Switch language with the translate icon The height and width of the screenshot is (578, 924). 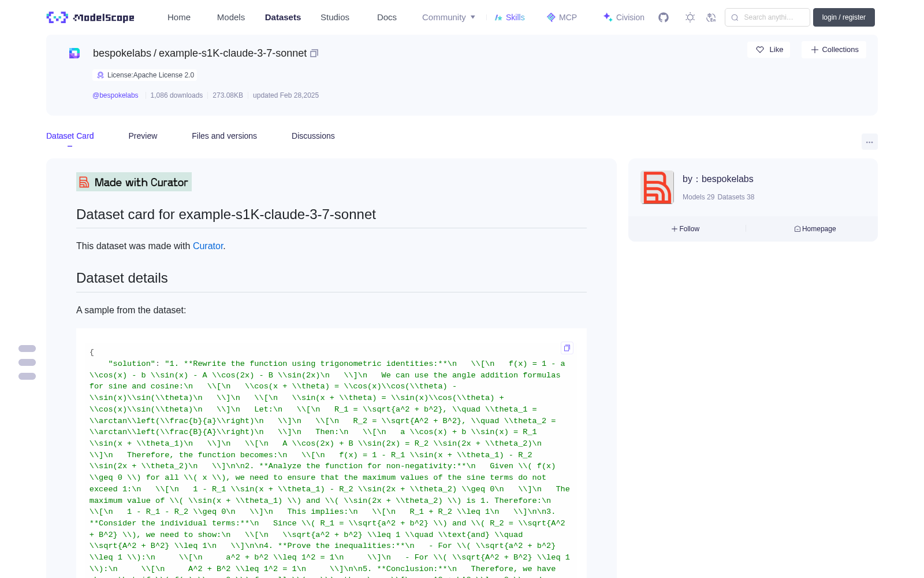(711, 17)
